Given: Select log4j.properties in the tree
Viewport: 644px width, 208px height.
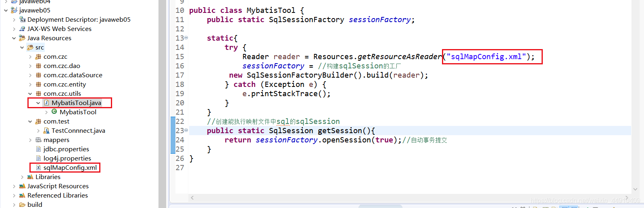Looking at the screenshot, I should tap(67, 158).
